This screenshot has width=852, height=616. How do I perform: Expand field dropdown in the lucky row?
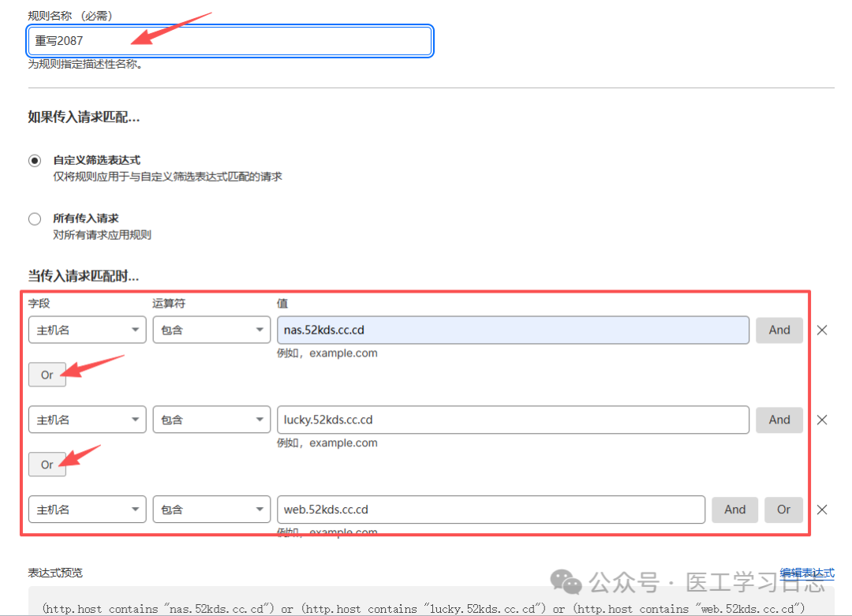(87, 420)
